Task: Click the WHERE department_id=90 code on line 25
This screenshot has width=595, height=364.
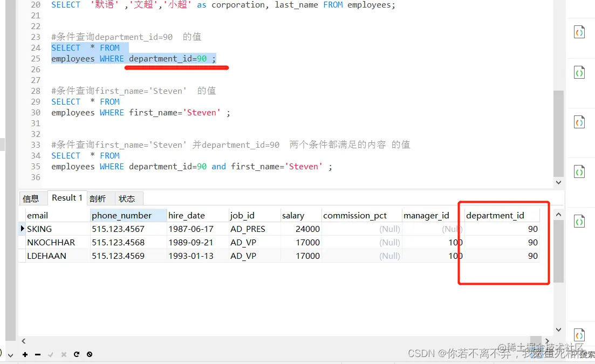Action: [158, 59]
